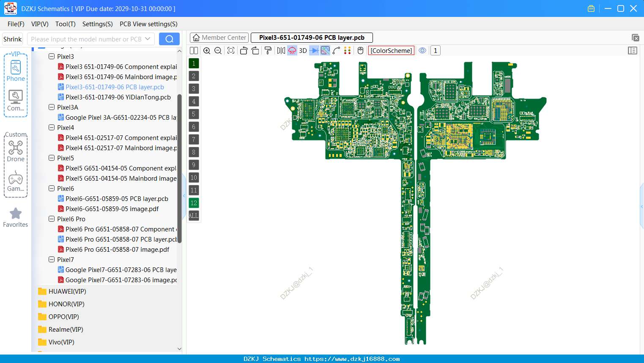Show PCB layer 12

pos(194,203)
